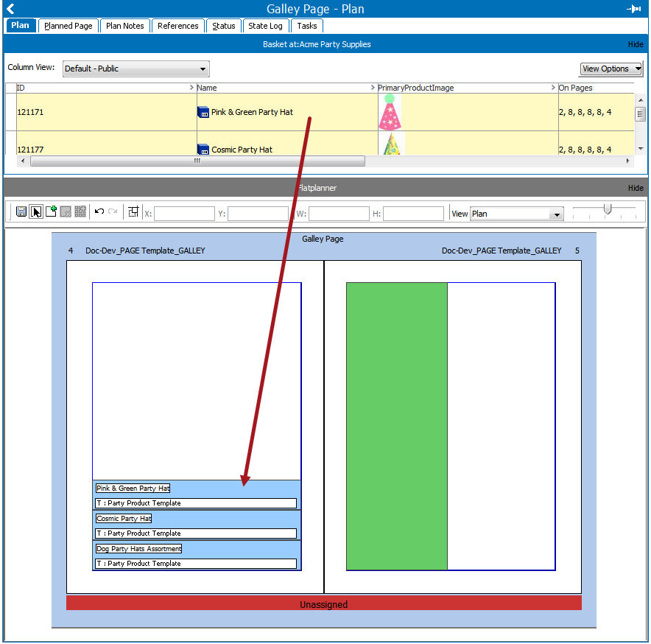Click the X coordinate input field
Screen dimensions: 651x644
click(x=184, y=214)
